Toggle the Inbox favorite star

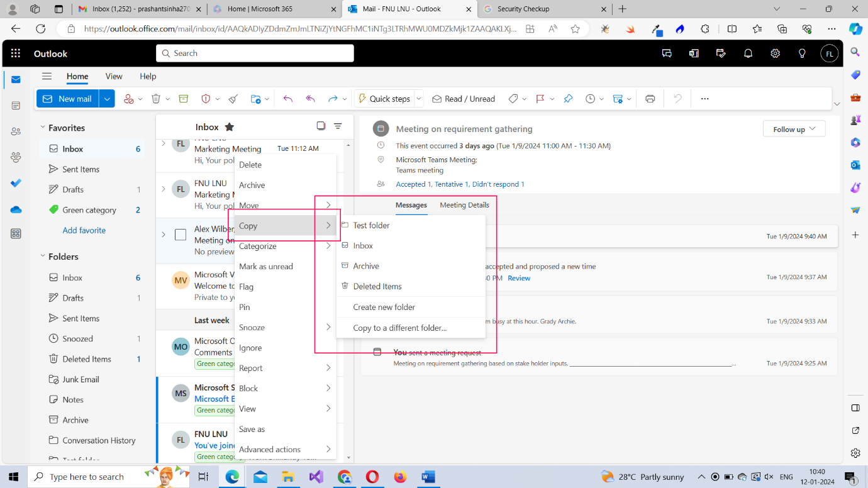click(230, 127)
